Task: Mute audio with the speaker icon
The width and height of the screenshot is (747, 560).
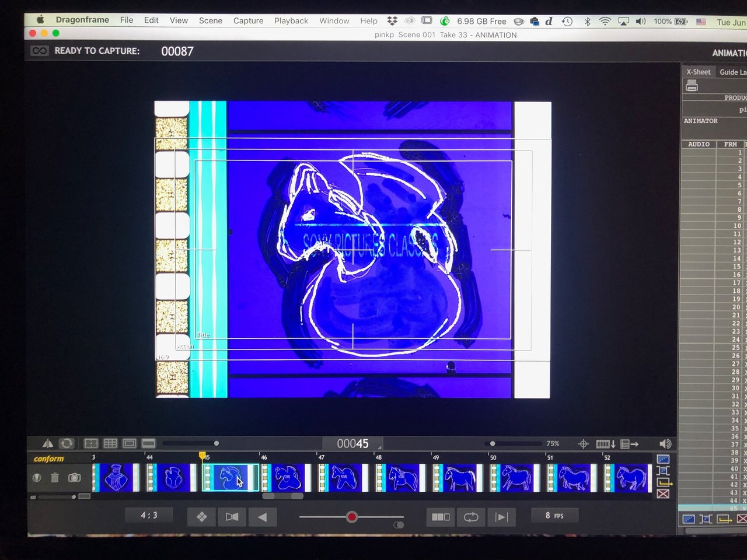Action: pyautogui.click(x=665, y=444)
